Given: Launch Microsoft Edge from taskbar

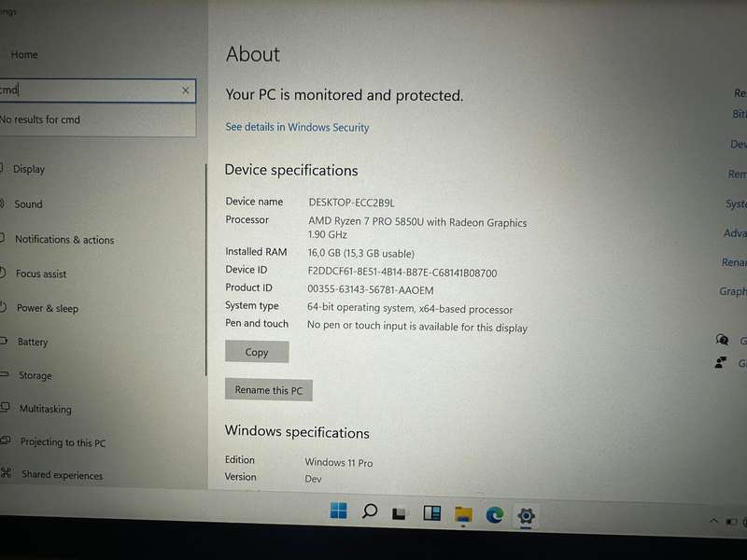Looking at the screenshot, I should tap(495, 515).
